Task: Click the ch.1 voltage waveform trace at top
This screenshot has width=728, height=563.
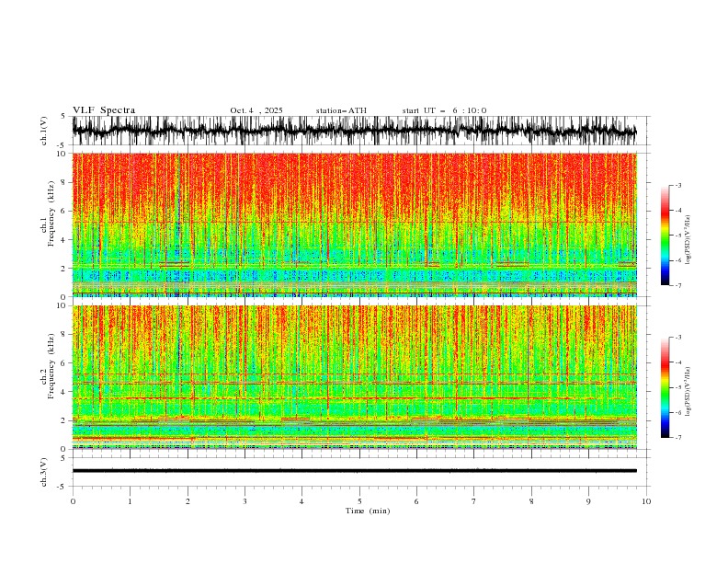Action: tap(354, 131)
